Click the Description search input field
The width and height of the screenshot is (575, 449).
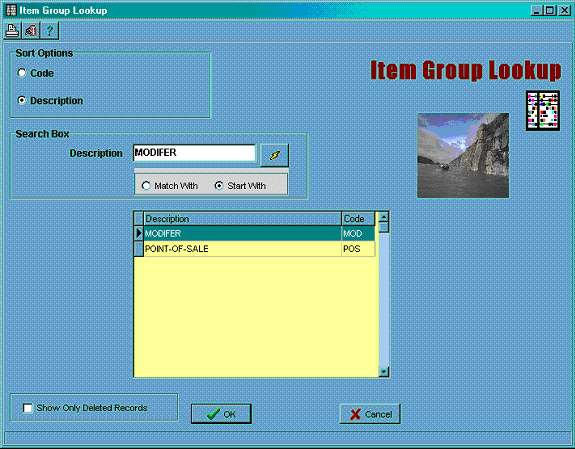[x=194, y=153]
